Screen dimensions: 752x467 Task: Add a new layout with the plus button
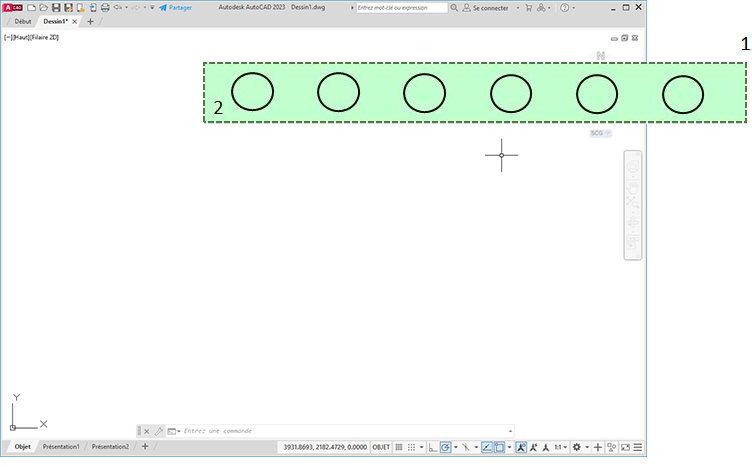145,446
